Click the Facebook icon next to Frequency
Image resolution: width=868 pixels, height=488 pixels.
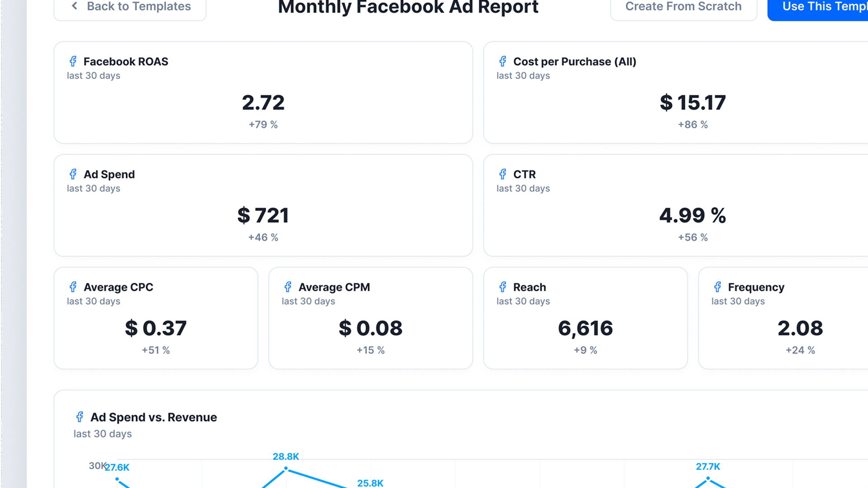717,287
